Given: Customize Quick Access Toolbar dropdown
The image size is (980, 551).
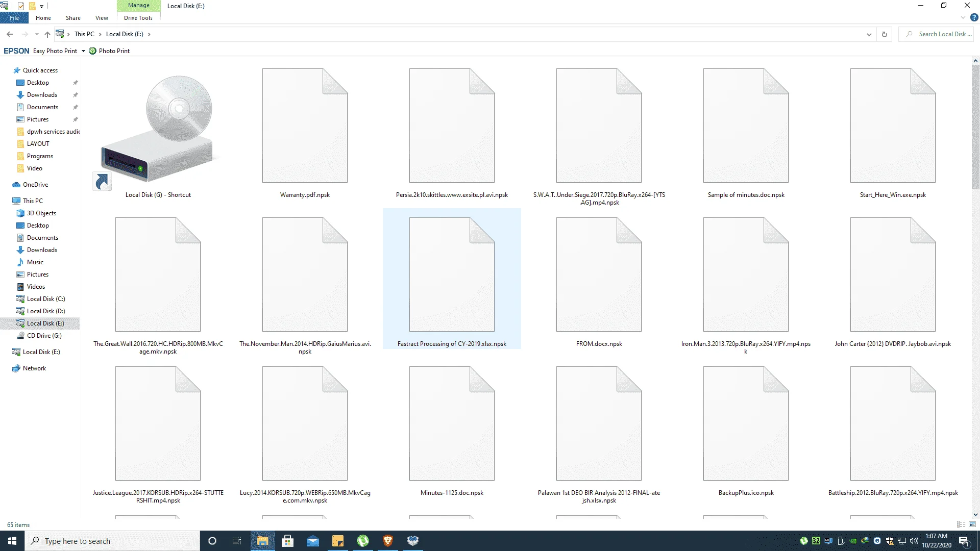Looking at the screenshot, I should click(41, 6).
